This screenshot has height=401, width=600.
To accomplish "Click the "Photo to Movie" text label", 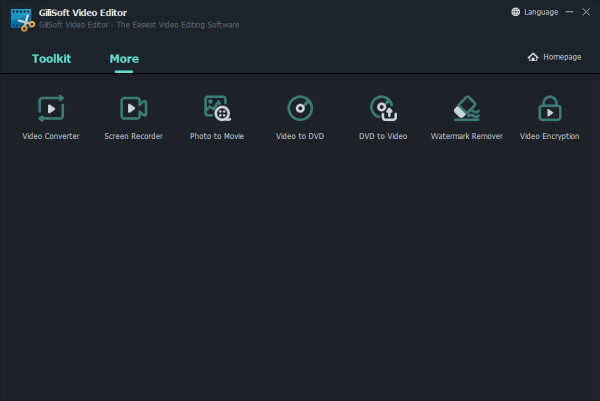I will tap(217, 136).
